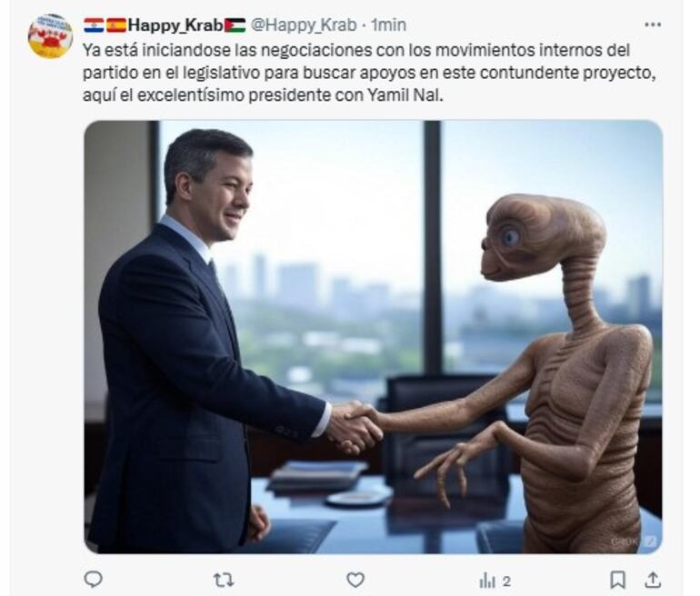Viewport: 700px width, 596px height.
Task: Open view analytics bar-chart icon
Action: [x=487, y=581]
